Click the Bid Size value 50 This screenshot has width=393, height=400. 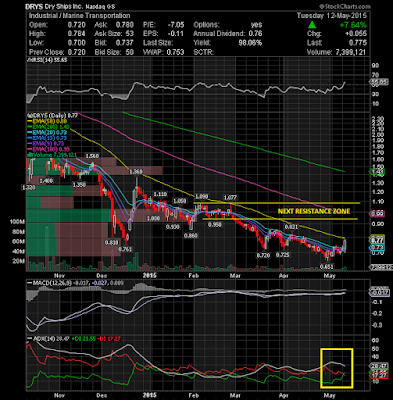[129, 52]
